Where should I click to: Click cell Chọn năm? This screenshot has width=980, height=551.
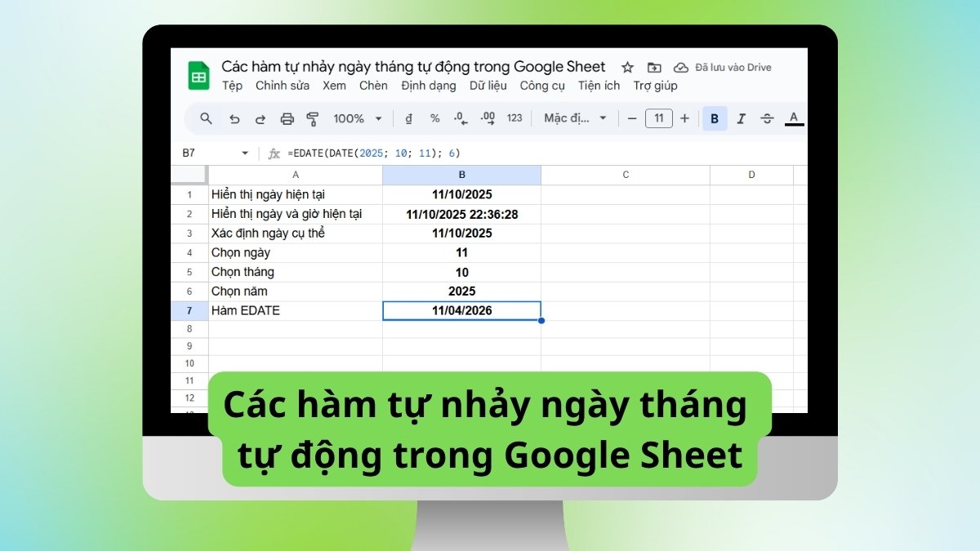(x=295, y=291)
